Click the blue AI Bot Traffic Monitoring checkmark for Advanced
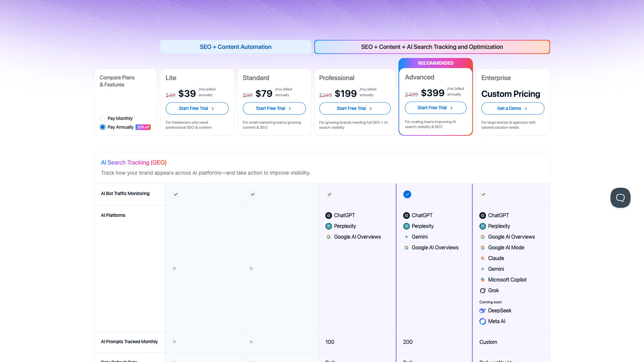 coord(407,194)
